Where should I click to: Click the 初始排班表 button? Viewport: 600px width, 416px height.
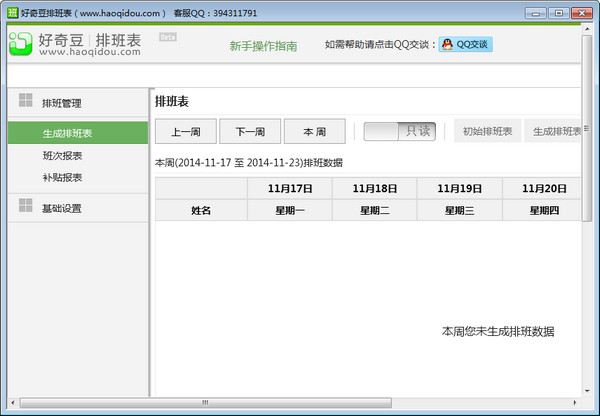pyautogui.click(x=488, y=131)
